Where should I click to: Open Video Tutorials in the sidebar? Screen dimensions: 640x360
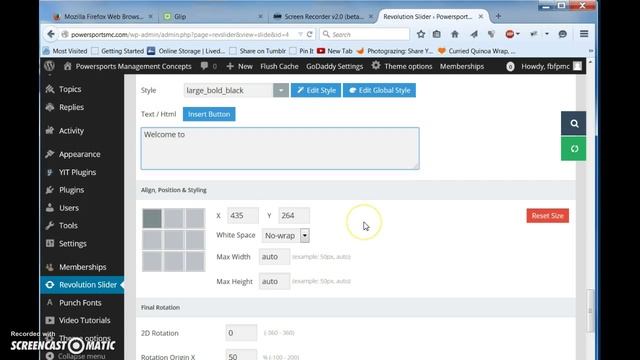coord(84,320)
